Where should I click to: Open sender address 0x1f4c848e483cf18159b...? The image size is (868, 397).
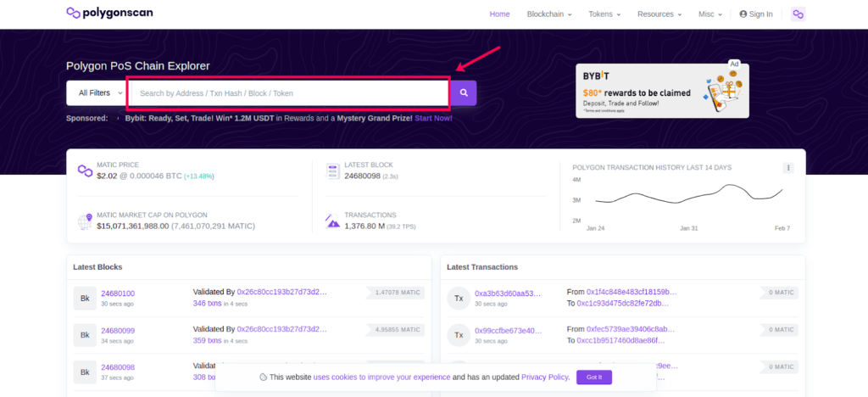pos(632,292)
